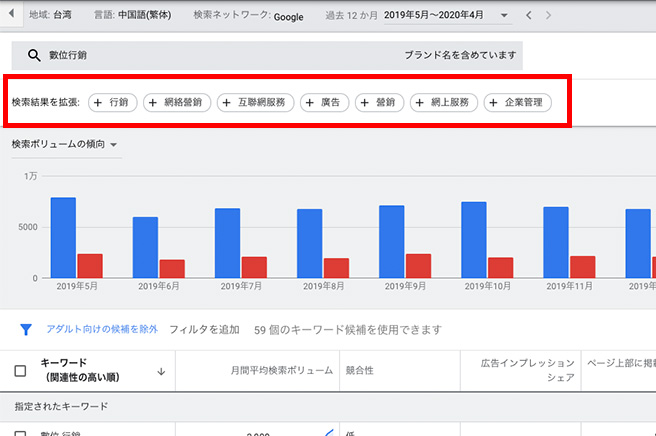Click the blue bar for 2019年5月
Screen dimensions: 656x436
[63, 238]
